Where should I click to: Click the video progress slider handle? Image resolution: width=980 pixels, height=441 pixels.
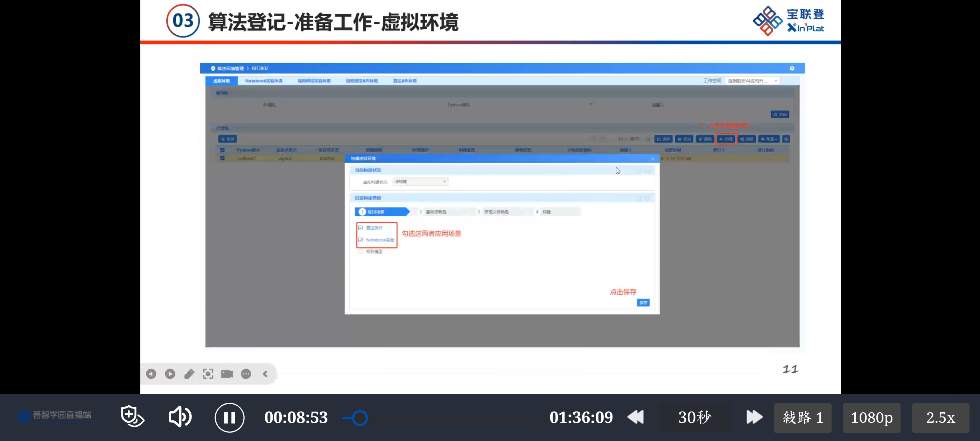pyautogui.click(x=359, y=418)
